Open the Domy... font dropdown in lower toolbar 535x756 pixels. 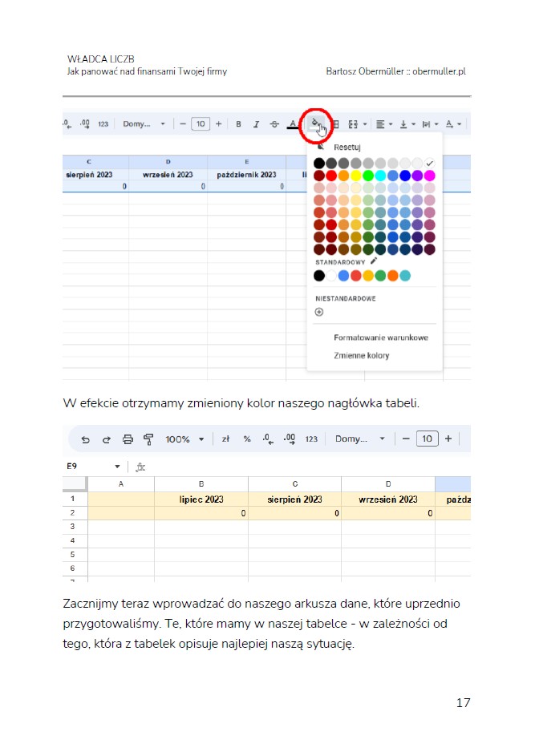pos(360,439)
